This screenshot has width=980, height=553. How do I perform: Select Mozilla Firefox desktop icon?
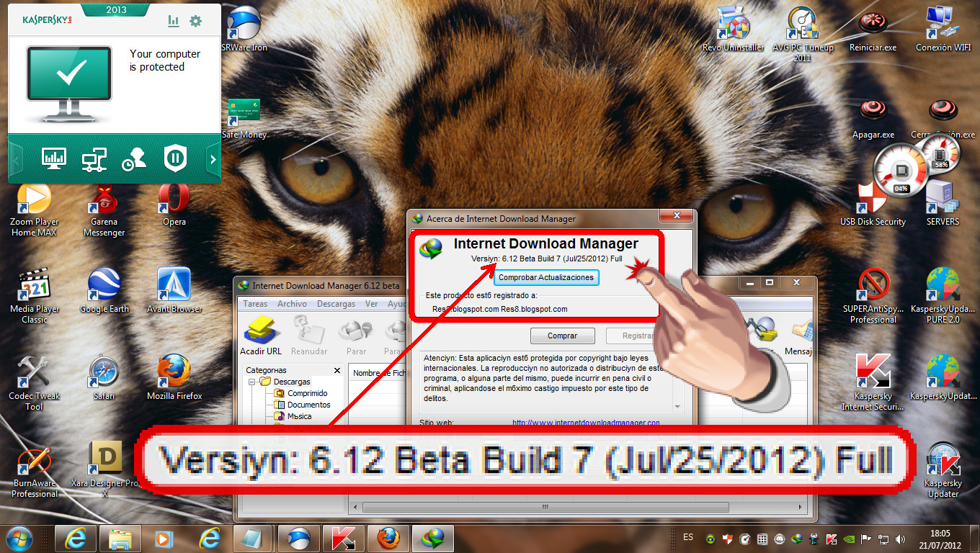coord(174,378)
